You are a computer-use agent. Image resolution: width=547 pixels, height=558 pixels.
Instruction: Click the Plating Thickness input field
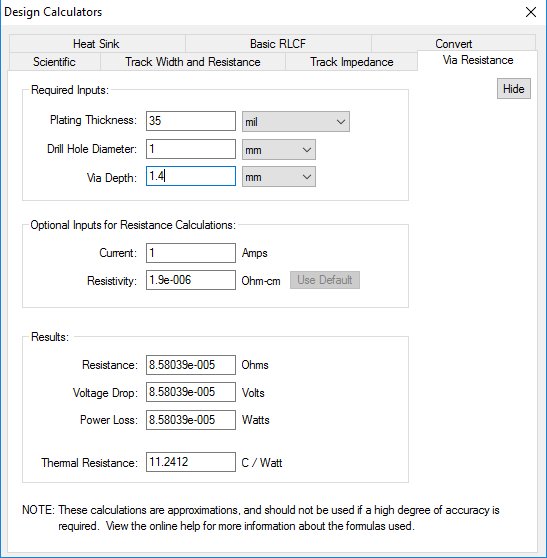click(x=191, y=121)
